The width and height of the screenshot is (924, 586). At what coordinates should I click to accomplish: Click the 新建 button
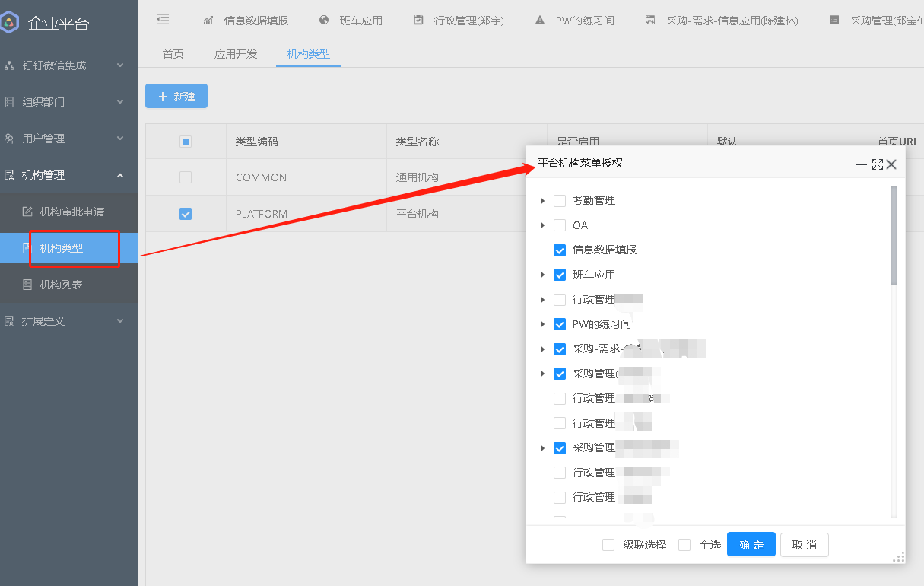tap(176, 96)
